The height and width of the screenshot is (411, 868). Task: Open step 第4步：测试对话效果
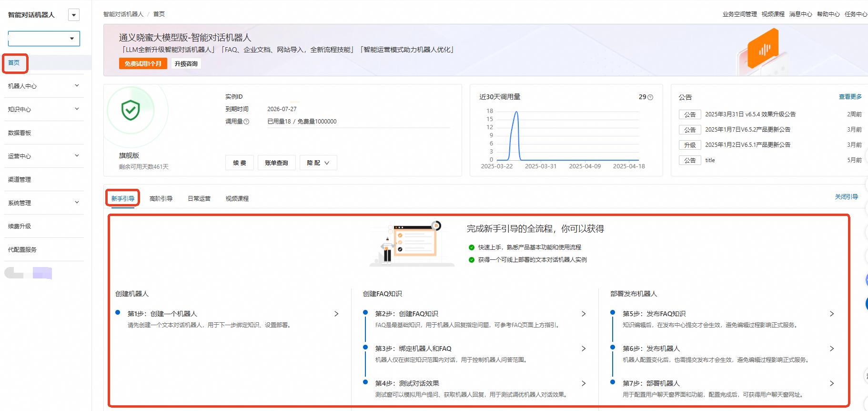pyautogui.click(x=407, y=383)
